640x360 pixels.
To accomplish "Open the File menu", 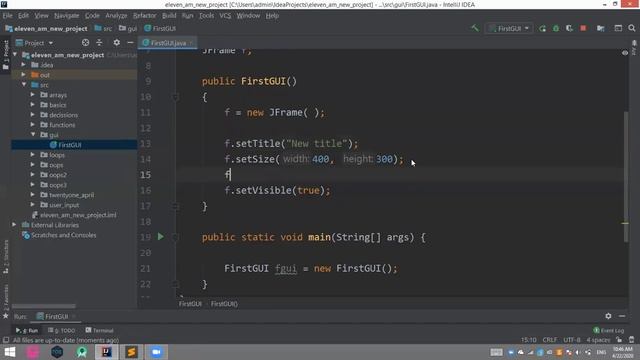I will [x=7, y=16].
